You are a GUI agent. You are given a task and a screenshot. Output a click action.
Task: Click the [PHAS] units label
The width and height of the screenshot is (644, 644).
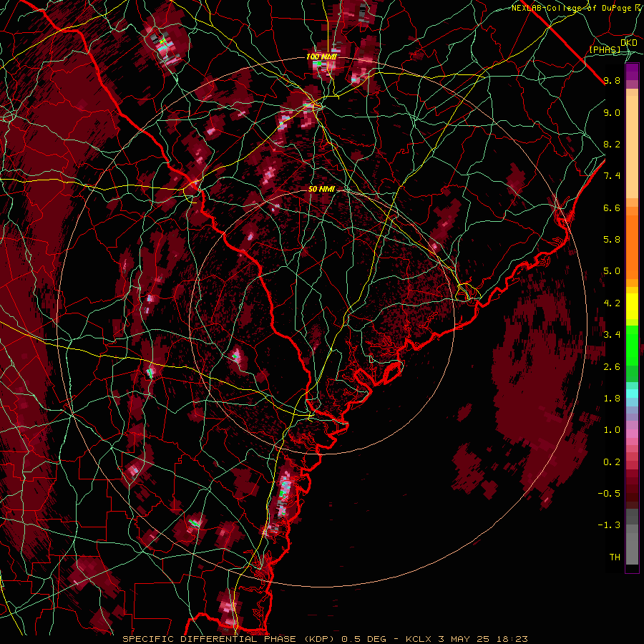click(605, 50)
